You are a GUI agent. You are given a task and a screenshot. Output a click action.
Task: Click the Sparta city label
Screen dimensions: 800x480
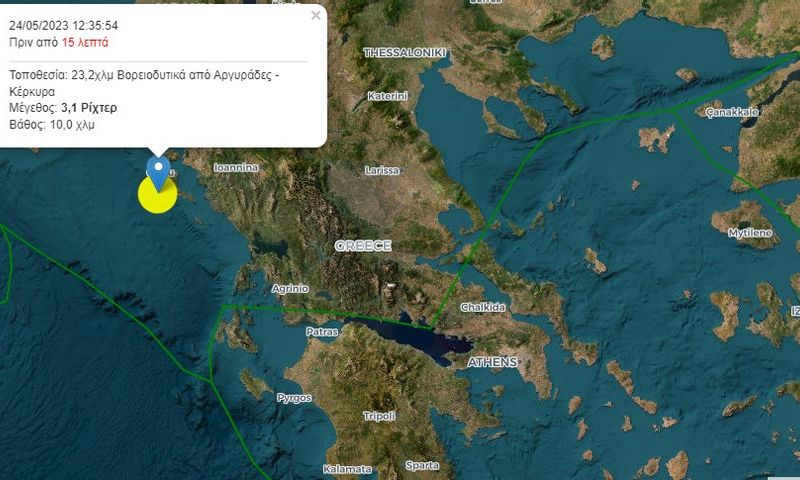(x=422, y=465)
